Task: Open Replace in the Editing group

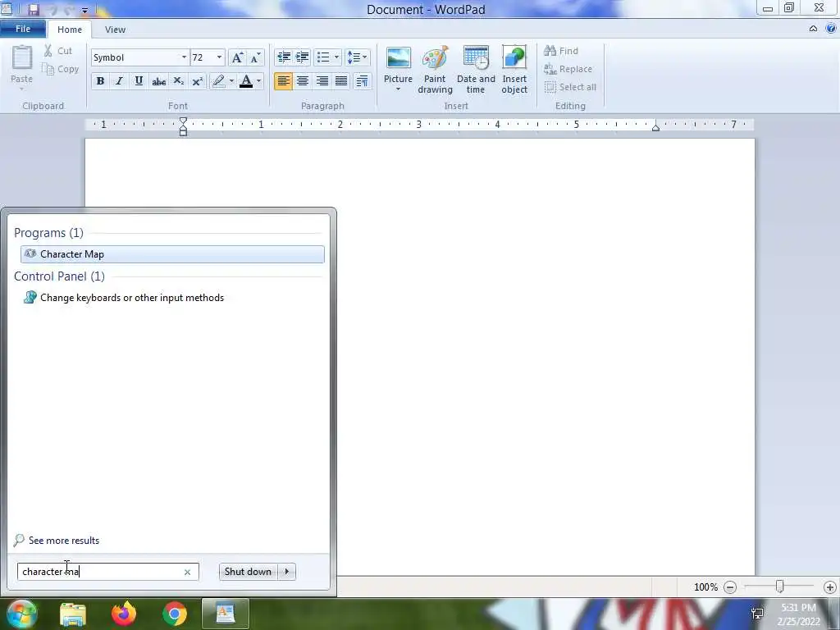Action: coord(568,69)
